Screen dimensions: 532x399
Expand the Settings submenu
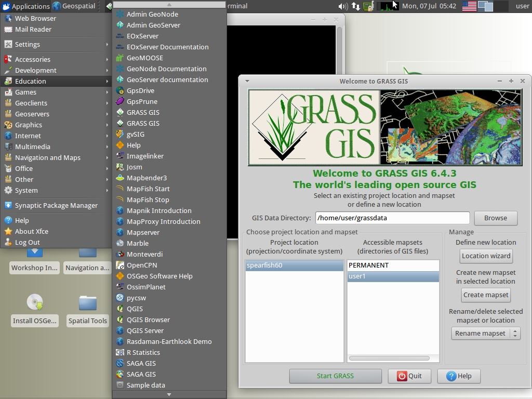pos(56,45)
